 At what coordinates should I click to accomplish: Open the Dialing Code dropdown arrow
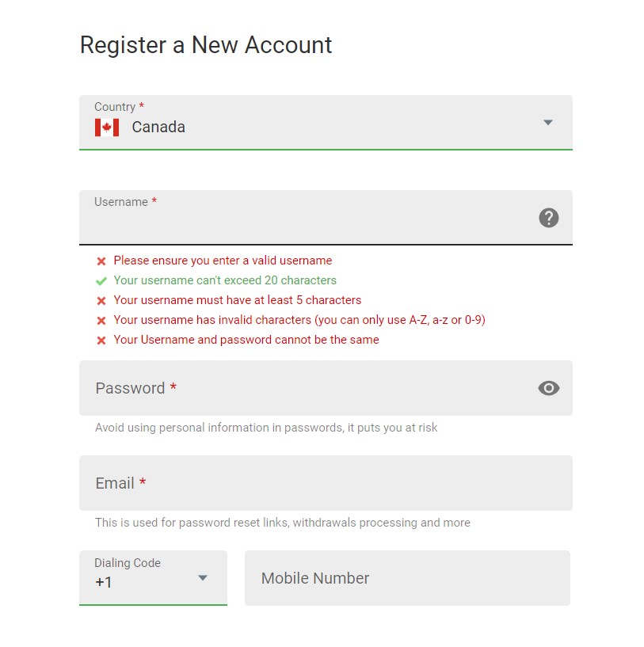click(x=203, y=578)
